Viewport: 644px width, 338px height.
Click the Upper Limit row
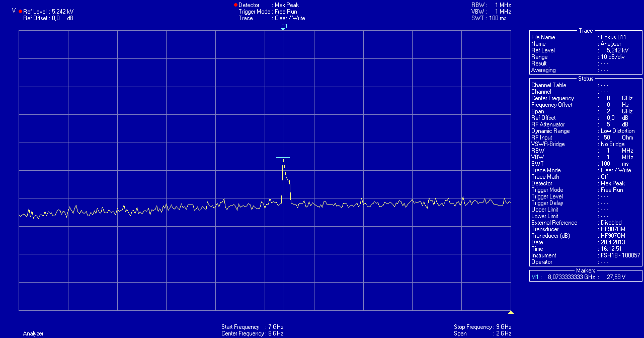[570, 210]
